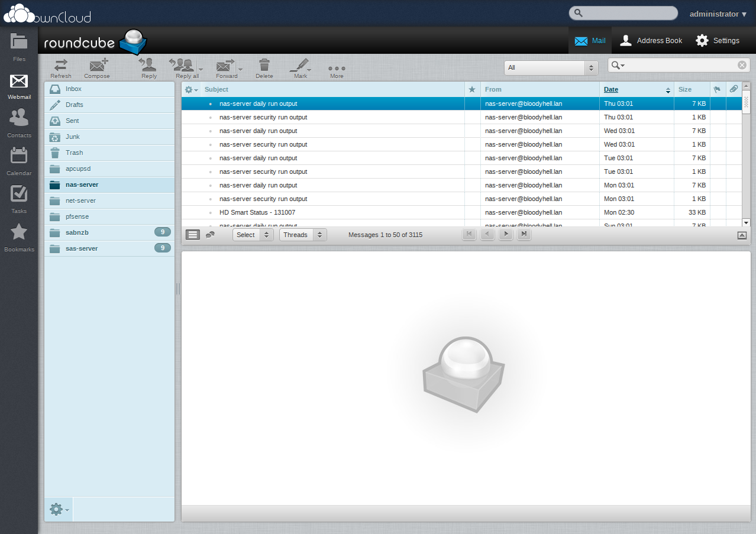Select Wed 03:01 nas-server daily run output
Image resolution: width=756 pixels, height=534 pixels.
pos(461,131)
